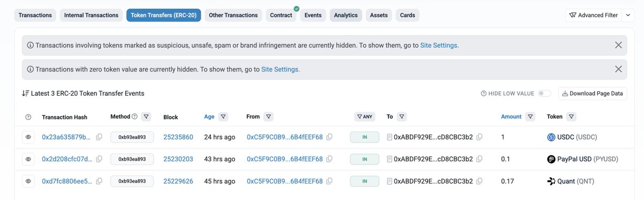
Task: Open block 25229626 link
Action: click(x=178, y=181)
